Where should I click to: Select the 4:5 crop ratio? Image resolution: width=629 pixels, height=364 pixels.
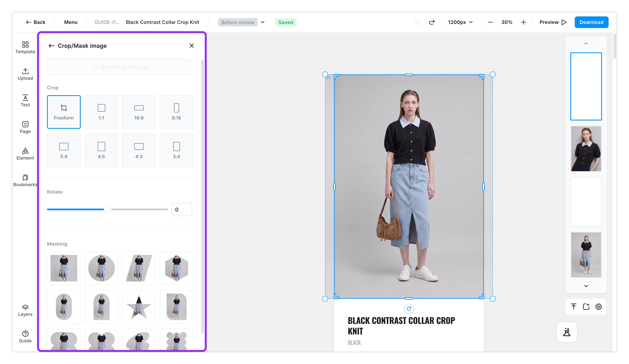101,150
